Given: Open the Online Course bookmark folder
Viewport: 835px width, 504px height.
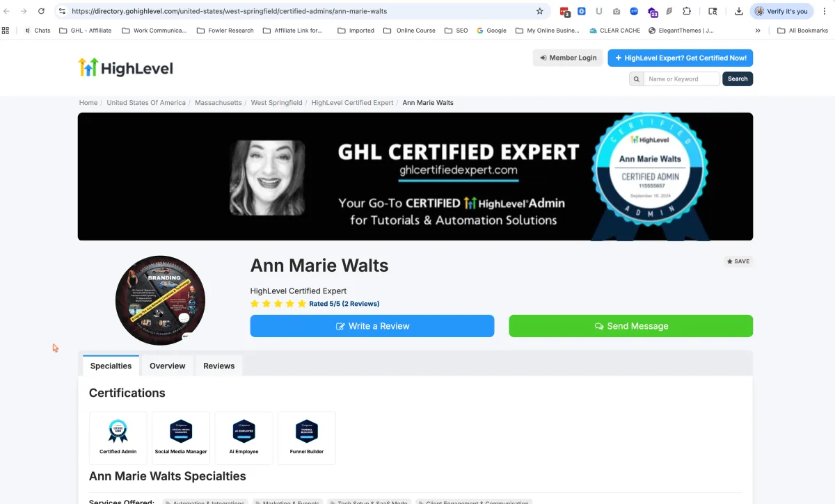Looking at the screenshot, I should point(410,31).
